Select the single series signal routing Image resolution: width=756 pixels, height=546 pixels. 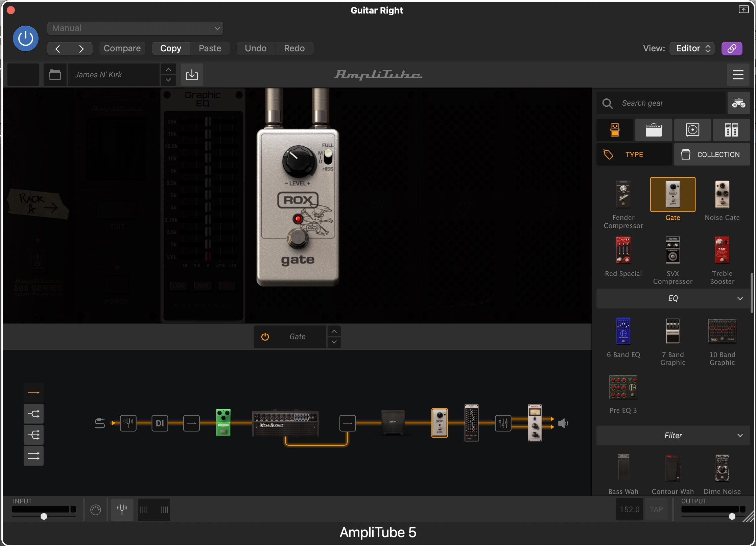tap(33, 393)
